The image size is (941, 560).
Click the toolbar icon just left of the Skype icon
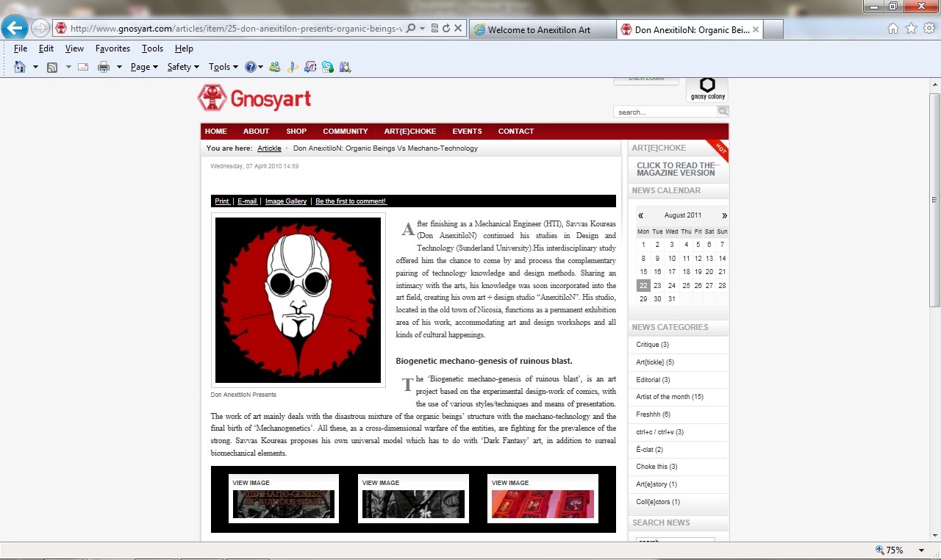pos(310,67)
